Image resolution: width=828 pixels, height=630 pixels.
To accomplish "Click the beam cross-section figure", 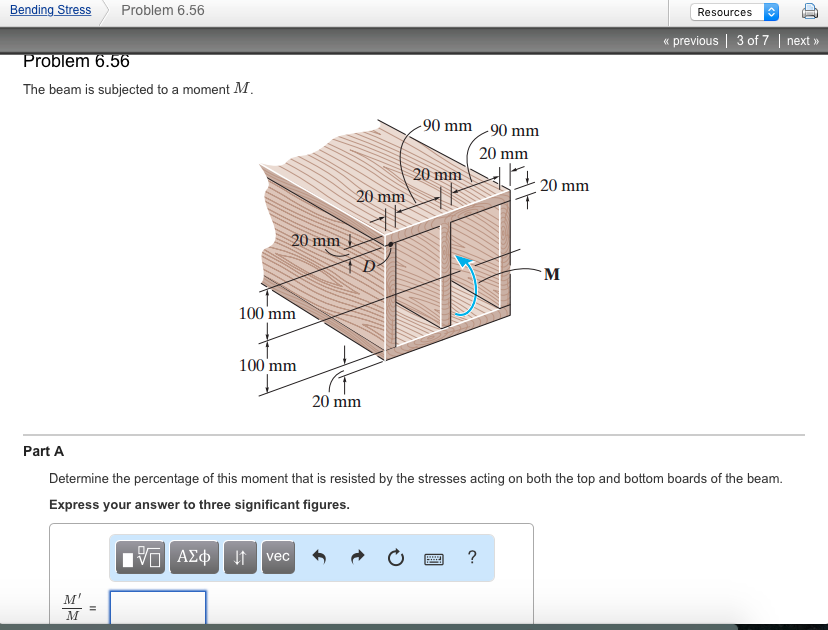I will coord(416,263).
